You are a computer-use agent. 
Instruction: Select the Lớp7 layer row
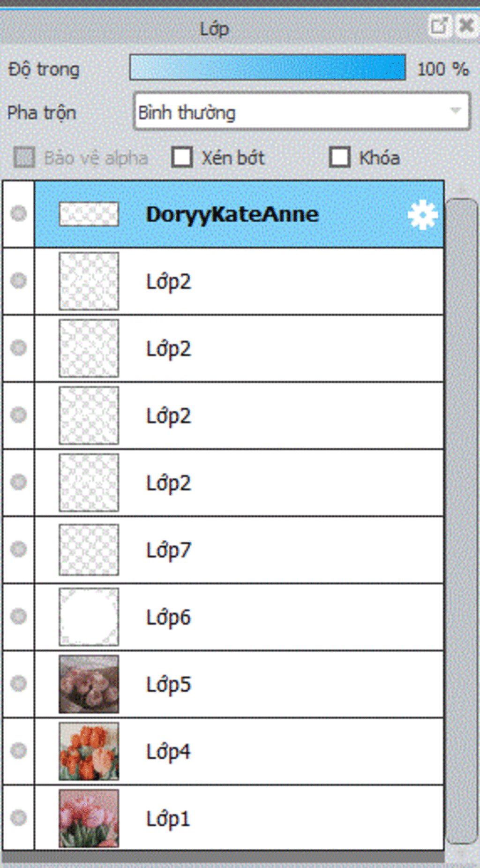coord(239,550)
